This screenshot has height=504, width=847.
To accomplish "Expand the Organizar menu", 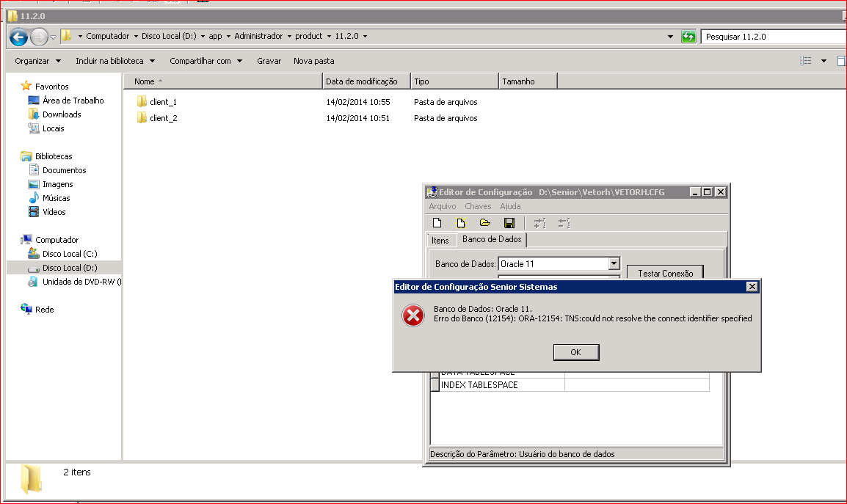I will point(38,61).
